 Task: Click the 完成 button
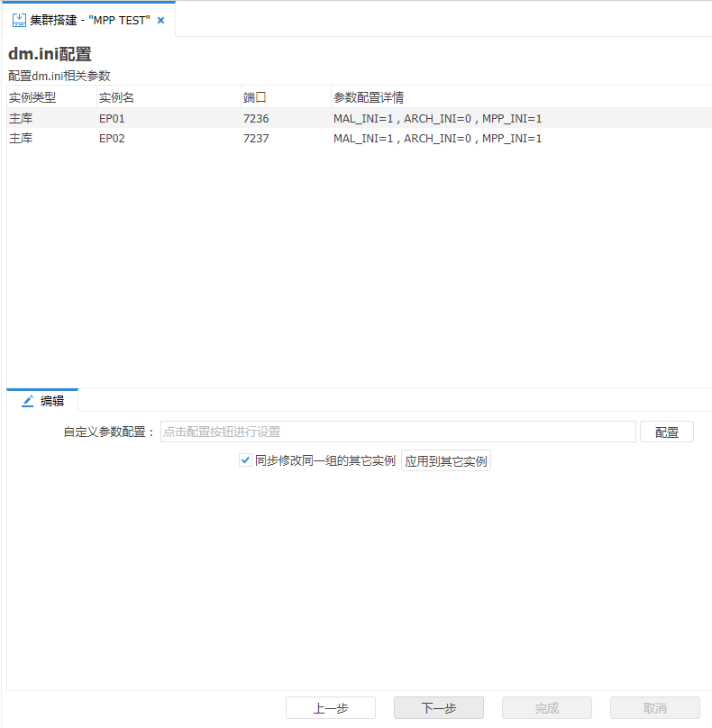pyautogui.click(x=547, y=708)
